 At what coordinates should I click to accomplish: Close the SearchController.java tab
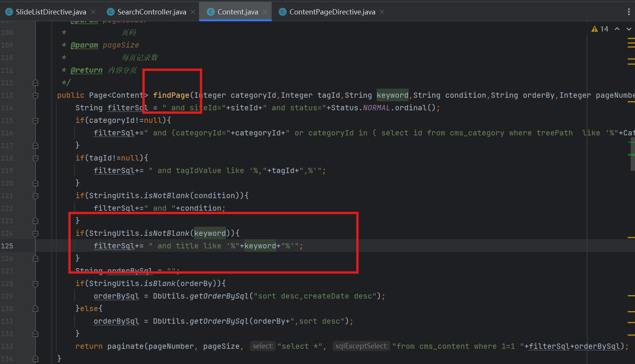(x=193, y=12)
